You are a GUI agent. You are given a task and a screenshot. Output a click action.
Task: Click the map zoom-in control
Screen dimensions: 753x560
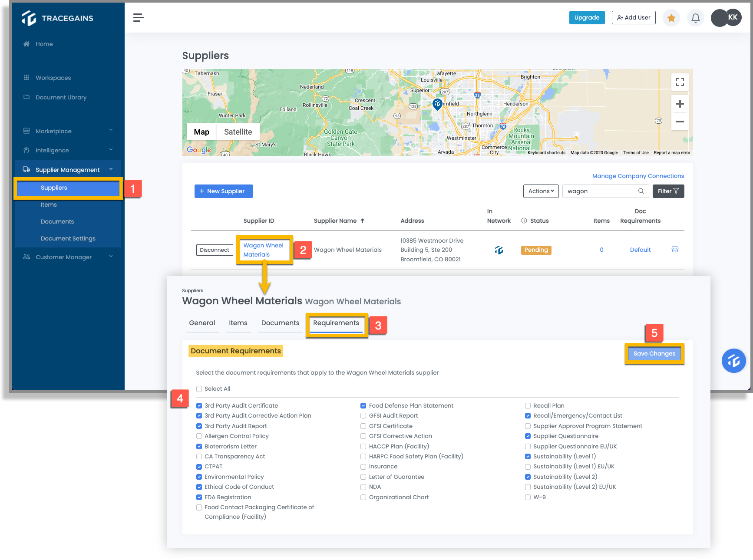680,103
